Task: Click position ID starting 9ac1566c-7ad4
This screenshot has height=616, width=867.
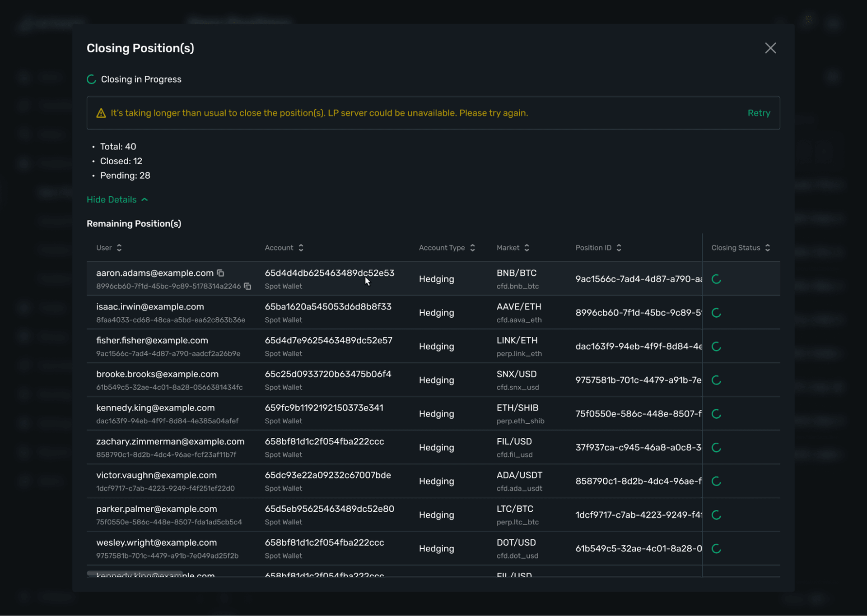Action: click(x=639, y=279)
